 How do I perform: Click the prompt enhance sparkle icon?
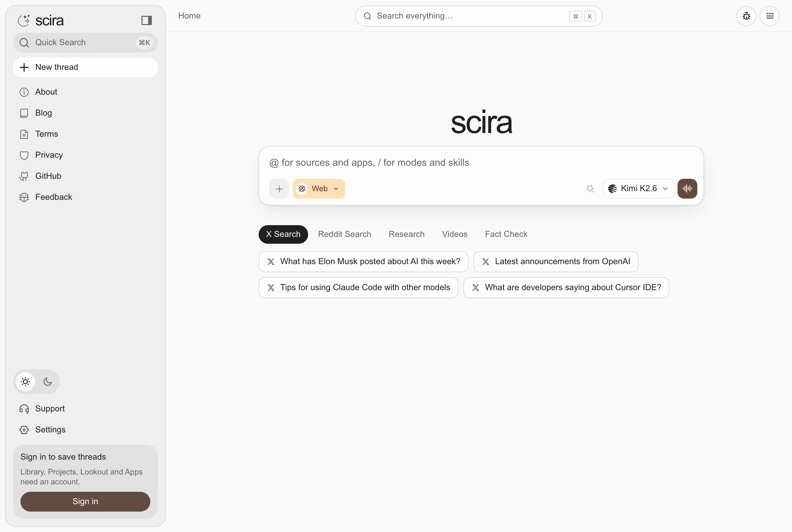click(x=590, y=189)
